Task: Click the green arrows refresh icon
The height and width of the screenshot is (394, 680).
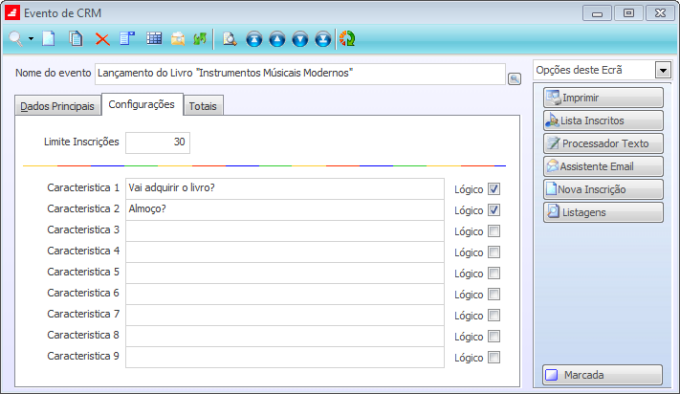Action: pyautogui.click(x=200, y=39)
